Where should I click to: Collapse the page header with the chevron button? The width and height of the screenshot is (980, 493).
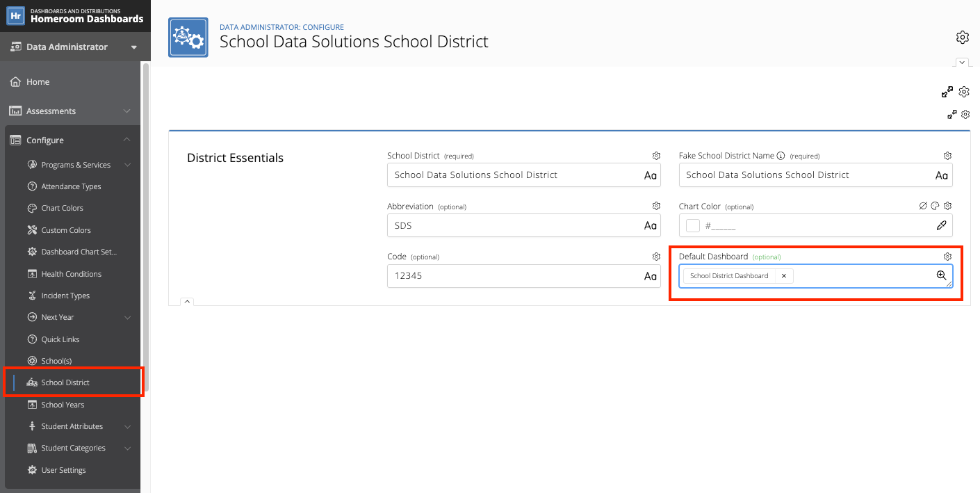[962, 63]
